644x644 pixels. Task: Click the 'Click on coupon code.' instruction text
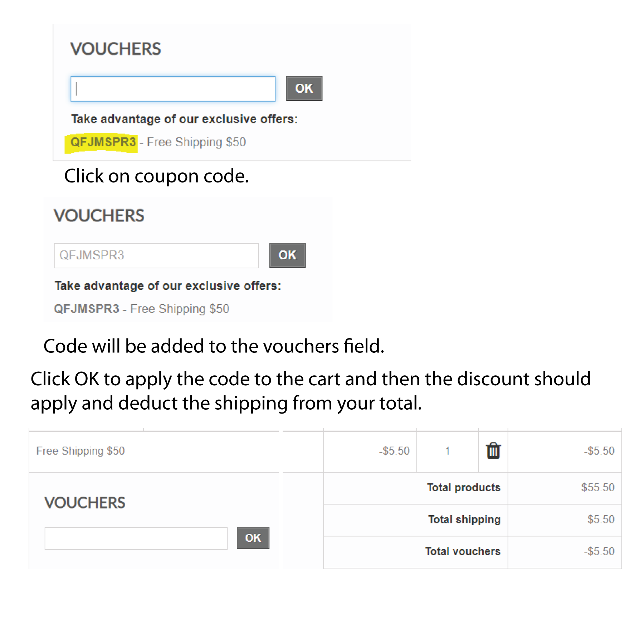point(156,176)
